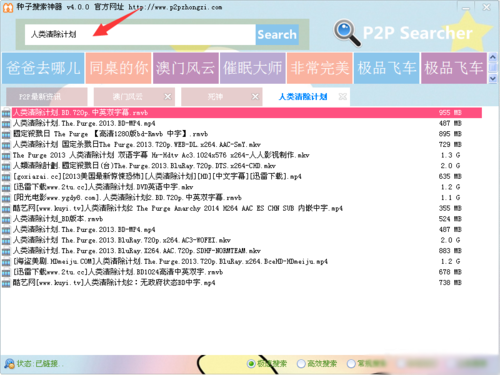Close the 死神 tab
The image size is (500, 375).
(255, 97)
